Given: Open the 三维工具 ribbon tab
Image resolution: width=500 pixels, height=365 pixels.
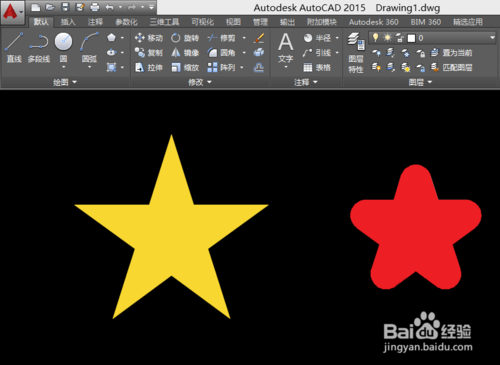Looking at the screenshot, I should (x=164, y=22).
